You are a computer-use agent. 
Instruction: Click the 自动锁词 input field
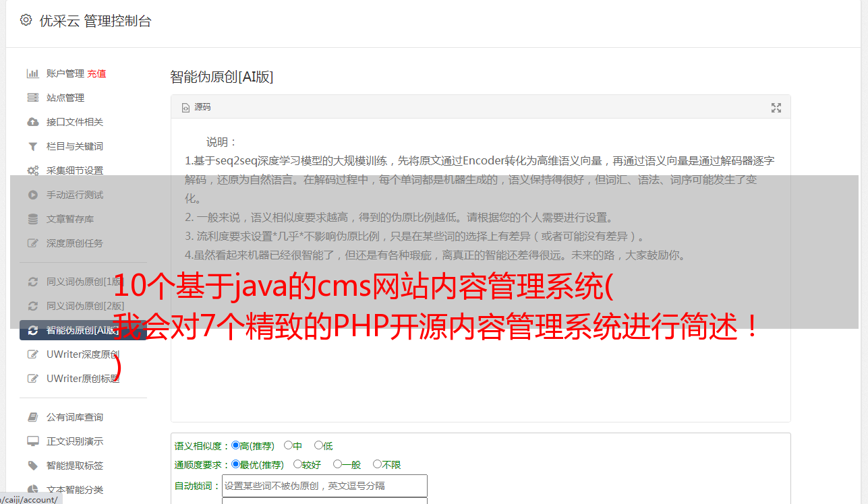click(x=324, y=486)
